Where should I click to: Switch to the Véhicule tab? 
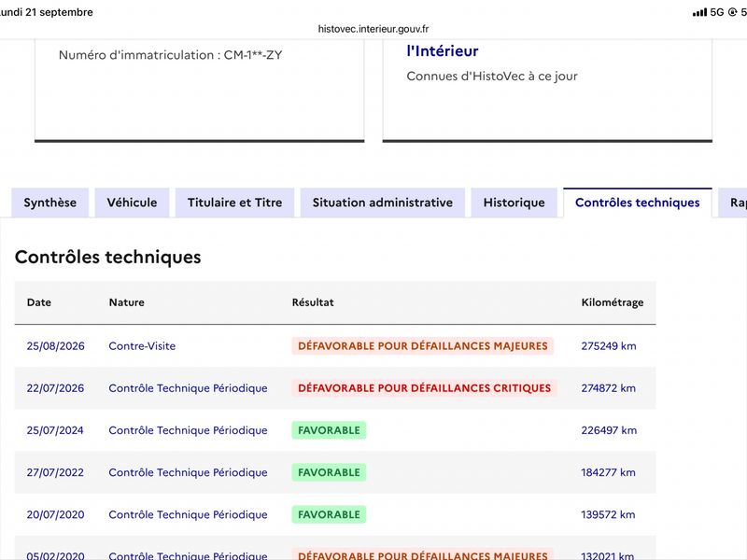point(132,203)
